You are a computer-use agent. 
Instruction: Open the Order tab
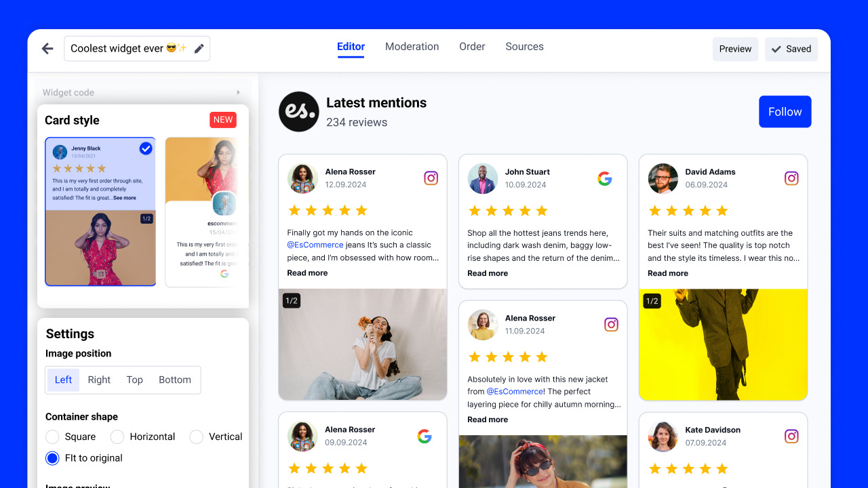[x=472, y=47]
